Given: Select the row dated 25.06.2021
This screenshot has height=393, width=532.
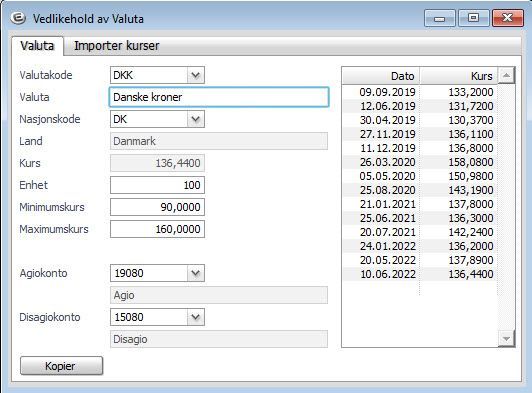Looking at the screenshot, I should click(420, 218).
